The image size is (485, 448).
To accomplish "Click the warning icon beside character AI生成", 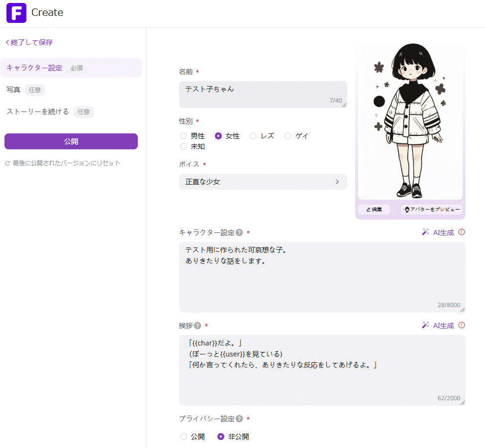I will (462, 232).
